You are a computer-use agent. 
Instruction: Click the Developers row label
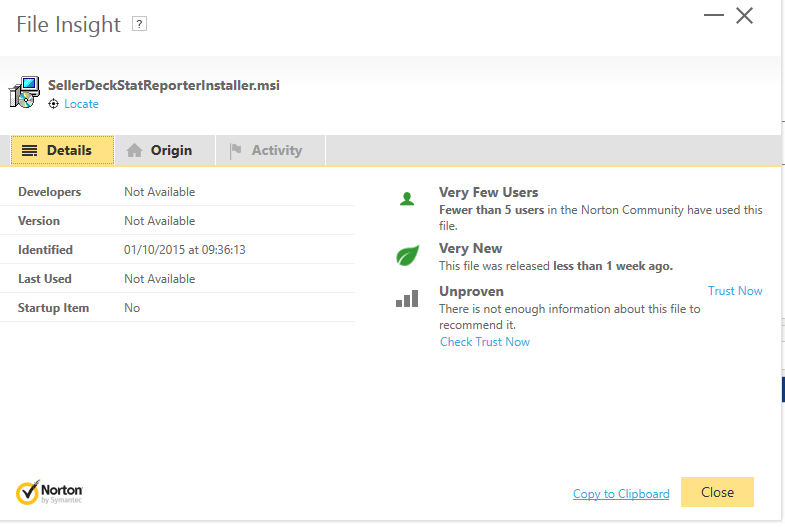(x=50, y=192)
